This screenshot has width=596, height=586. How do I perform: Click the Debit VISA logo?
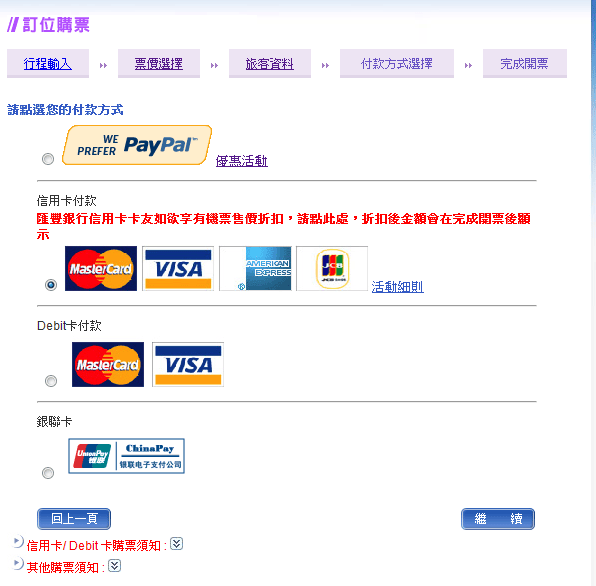coord(188,364)
